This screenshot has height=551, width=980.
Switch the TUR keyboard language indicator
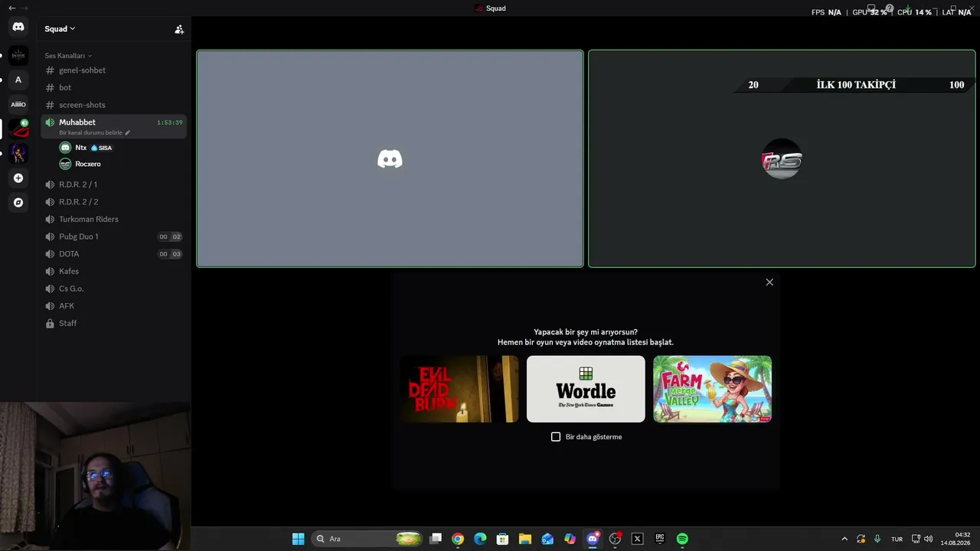(x=897, y=539)
